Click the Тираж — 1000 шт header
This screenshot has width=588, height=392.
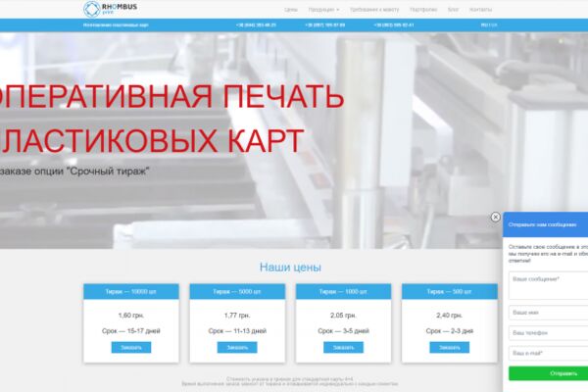(344, 291)
